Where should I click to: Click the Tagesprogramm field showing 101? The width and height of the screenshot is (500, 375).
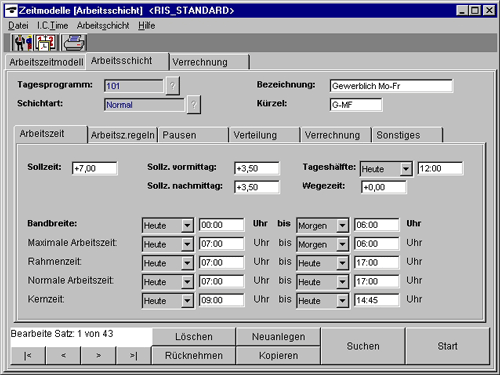pyautogui.click(x=134, y=86)
